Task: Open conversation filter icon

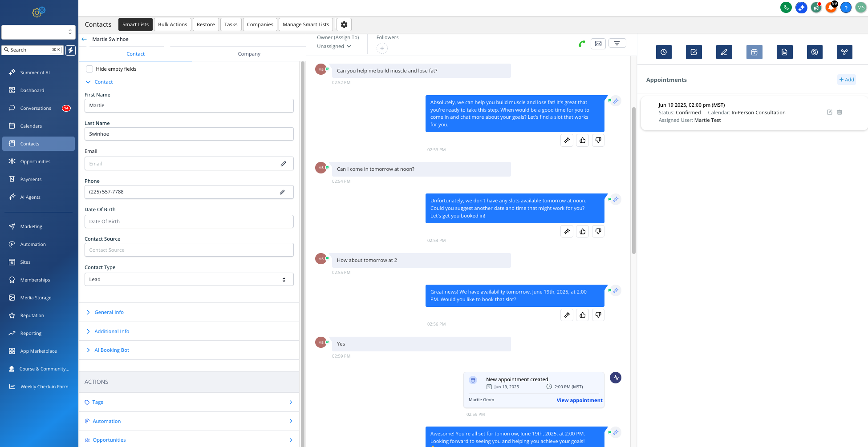Action: [617, 43]
